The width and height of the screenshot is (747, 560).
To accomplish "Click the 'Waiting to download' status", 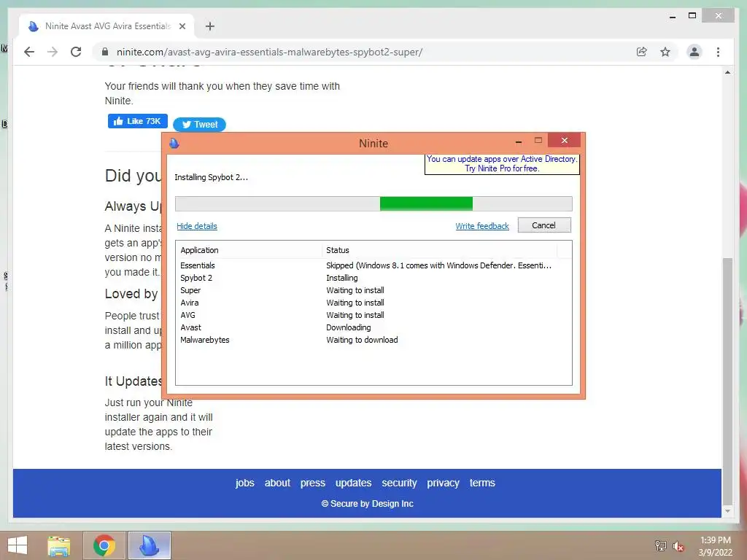I will click(x=362, y=340).
